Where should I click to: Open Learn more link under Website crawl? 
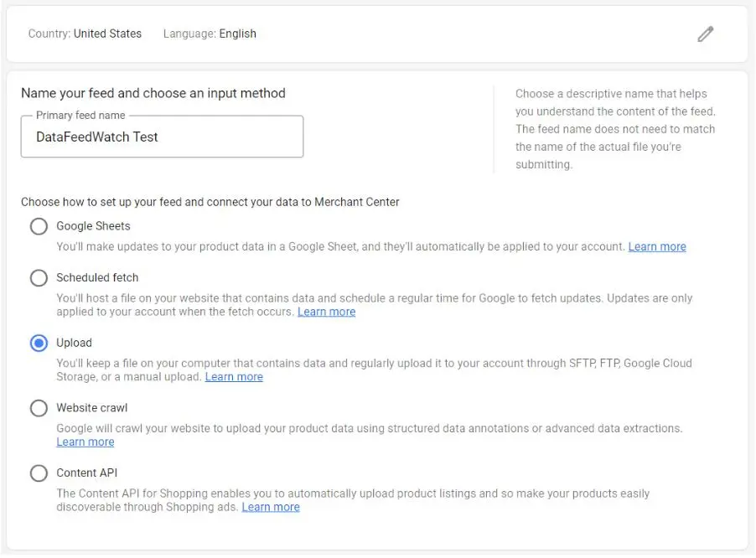(x=85, y=442)
